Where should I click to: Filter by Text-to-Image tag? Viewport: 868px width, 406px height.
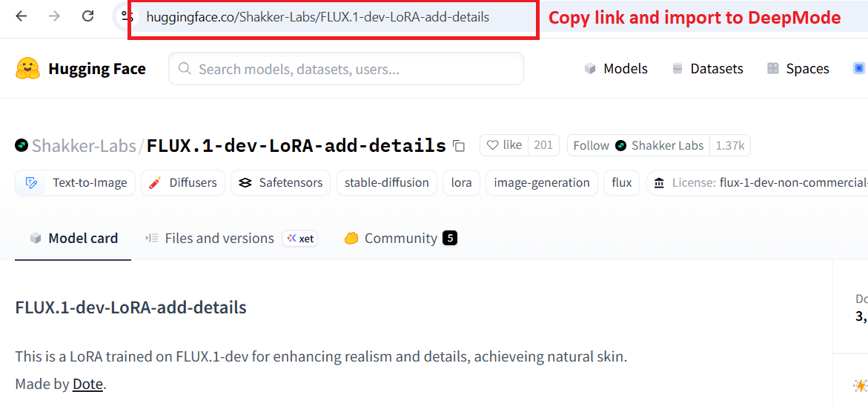(76, 182)
